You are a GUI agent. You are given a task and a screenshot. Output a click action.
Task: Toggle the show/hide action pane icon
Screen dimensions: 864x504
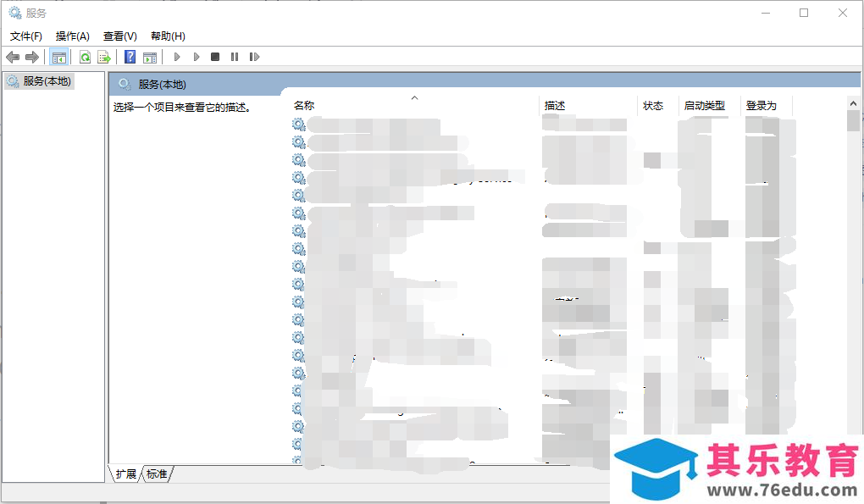point(149,57)
